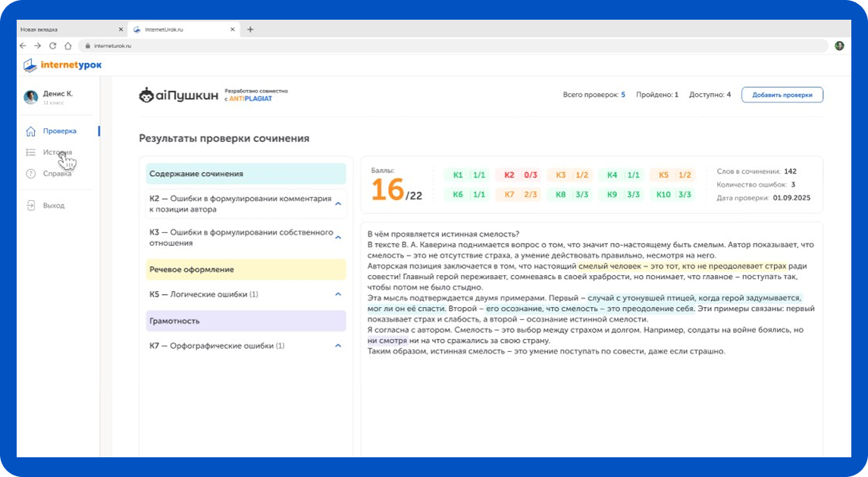Viewport: 868px width, 477px height.
Task: Click the browser back arrow
Action: point(23,46)
